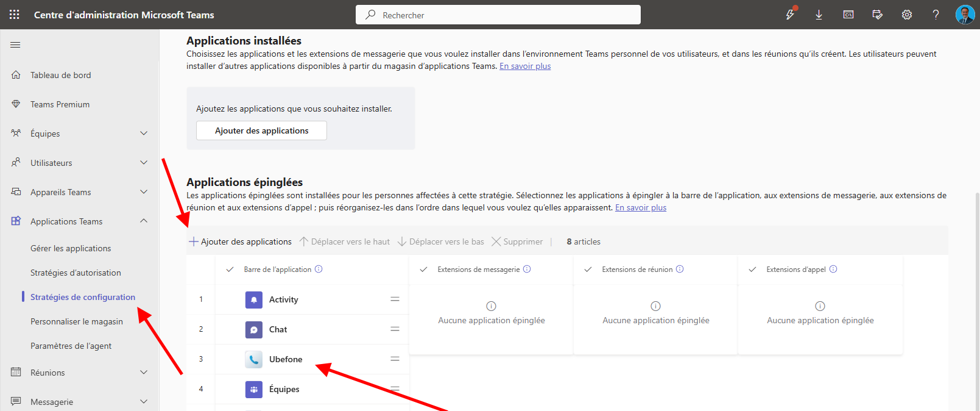The width and height of the screenshot is (980, 411).
Task: Click the Chat row reorder handle
Action: point(395,329)
